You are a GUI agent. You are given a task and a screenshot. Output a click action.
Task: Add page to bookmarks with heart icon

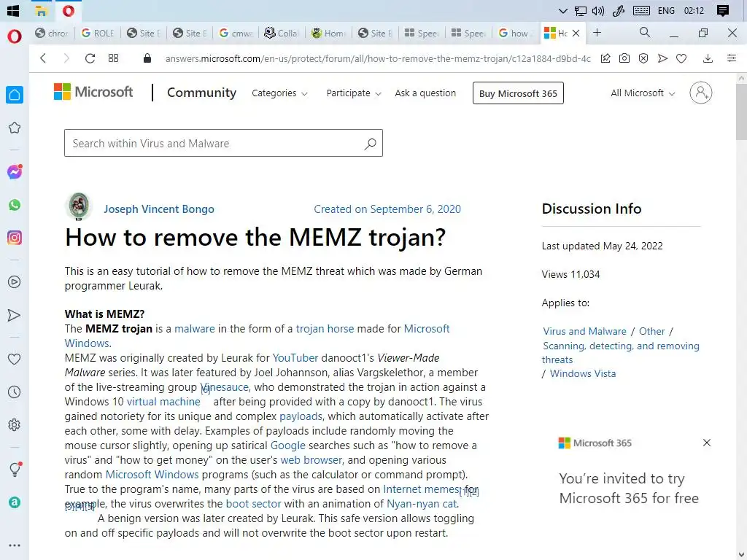[681, 58]
